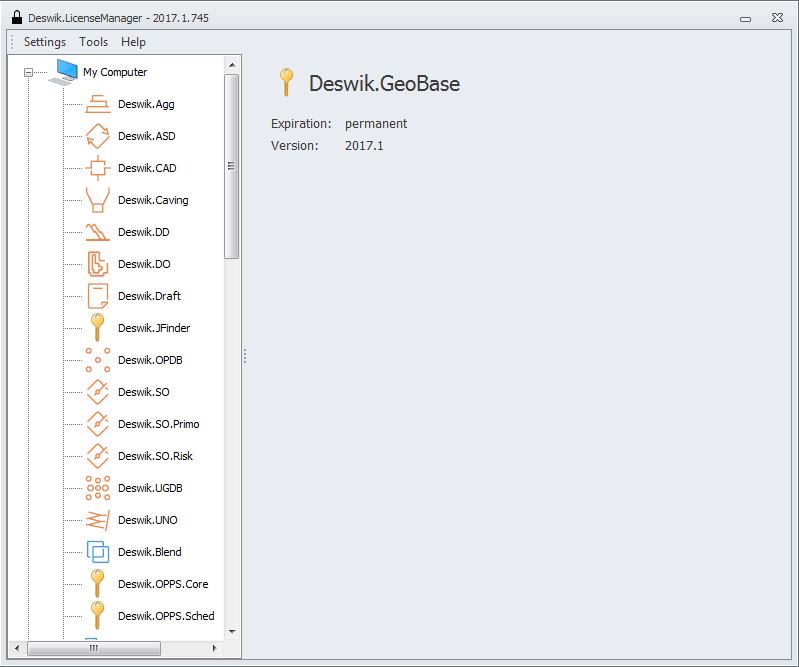The width and height of the screenshot is (799, 667).
Task: Click the horizontal scroll right arrow
Action: tap(214, 648)
